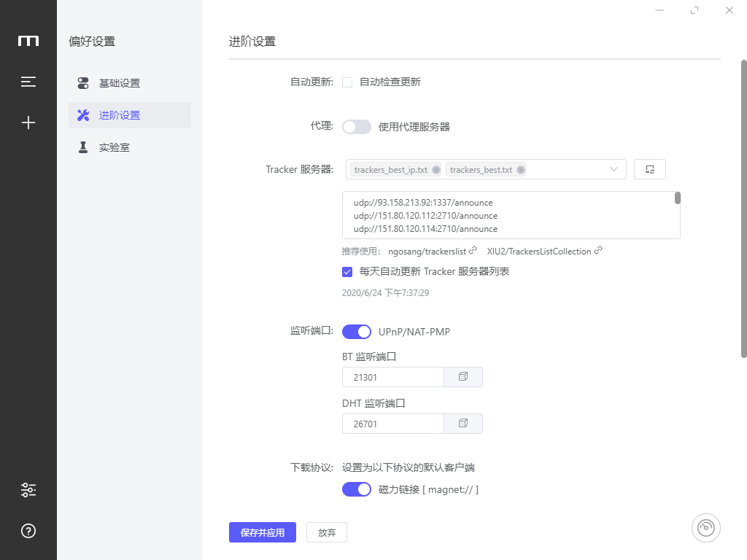The width and height of the screenshot is (747, 560).
Task: Click tracker udp://151.80.120.114:2710/announce line
Action: (x=425, y=229)
